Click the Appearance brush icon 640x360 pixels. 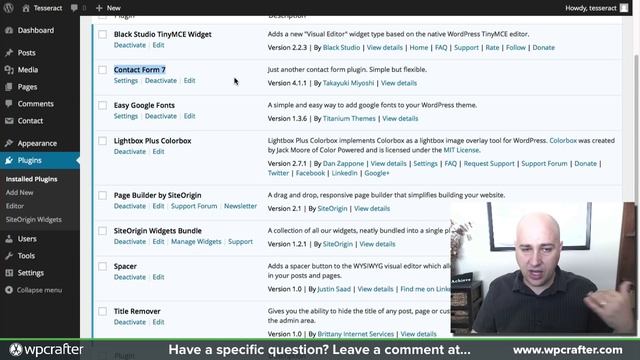pyautogui.click(x=9, y=143)
